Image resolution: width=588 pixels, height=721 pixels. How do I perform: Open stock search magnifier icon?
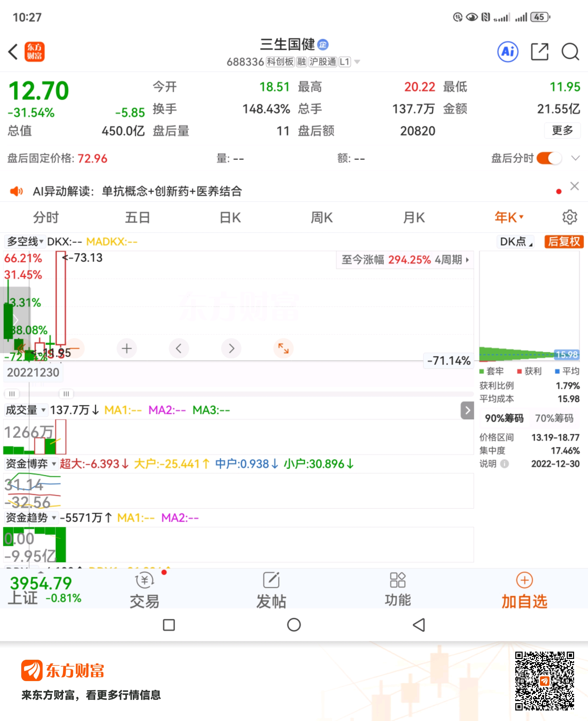[x=570, y=52]
